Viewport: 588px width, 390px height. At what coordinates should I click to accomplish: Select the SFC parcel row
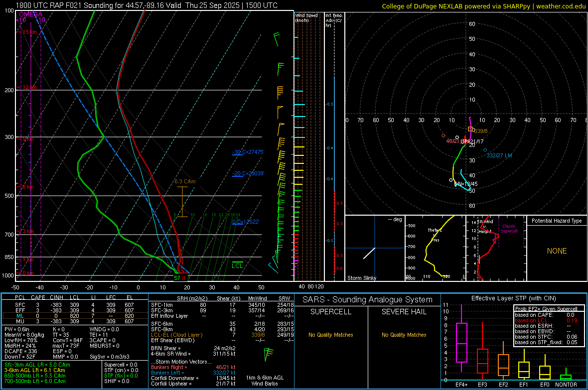75,305
